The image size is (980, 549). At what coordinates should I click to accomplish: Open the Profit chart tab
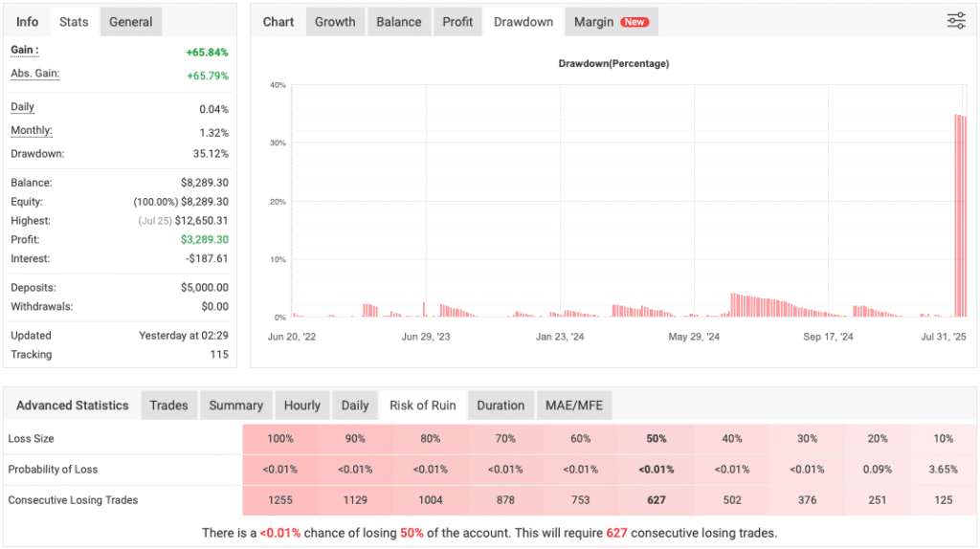[457, 22]
